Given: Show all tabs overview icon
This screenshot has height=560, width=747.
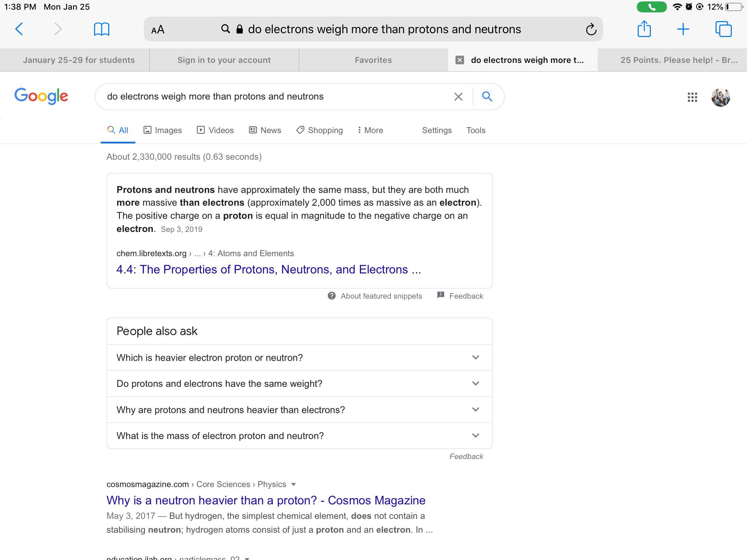Looking at the screenshot, I should click(x=723, y=29).
